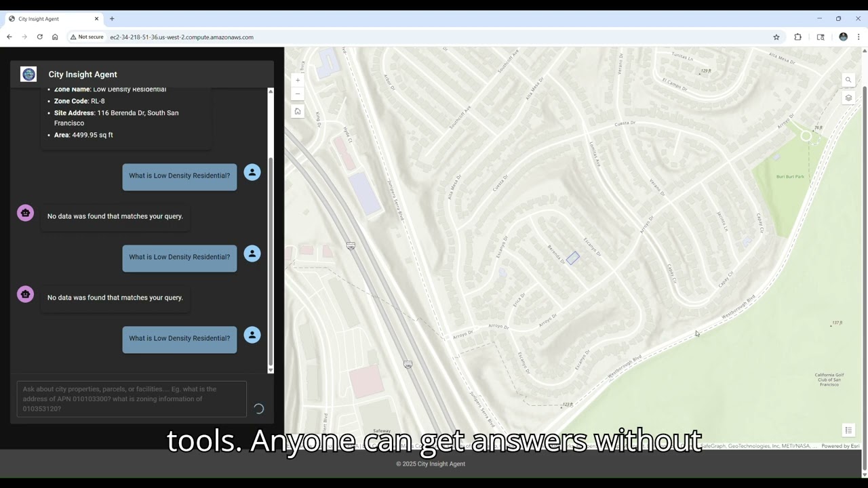Click the California Golf Club map label
Screen dimensions: 868x488
point(829,380)
